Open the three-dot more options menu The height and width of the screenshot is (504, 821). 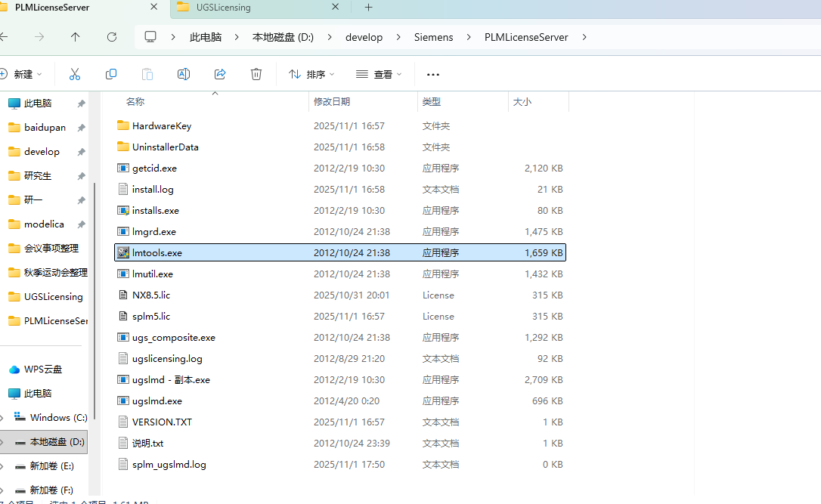pos(433,74)
